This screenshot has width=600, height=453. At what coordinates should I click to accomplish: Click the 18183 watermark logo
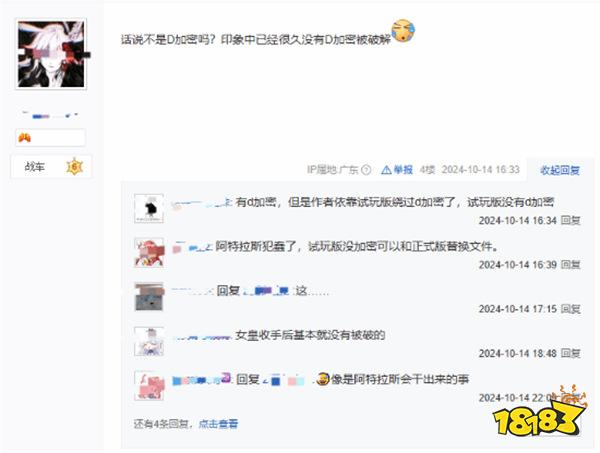pos(539,412)
